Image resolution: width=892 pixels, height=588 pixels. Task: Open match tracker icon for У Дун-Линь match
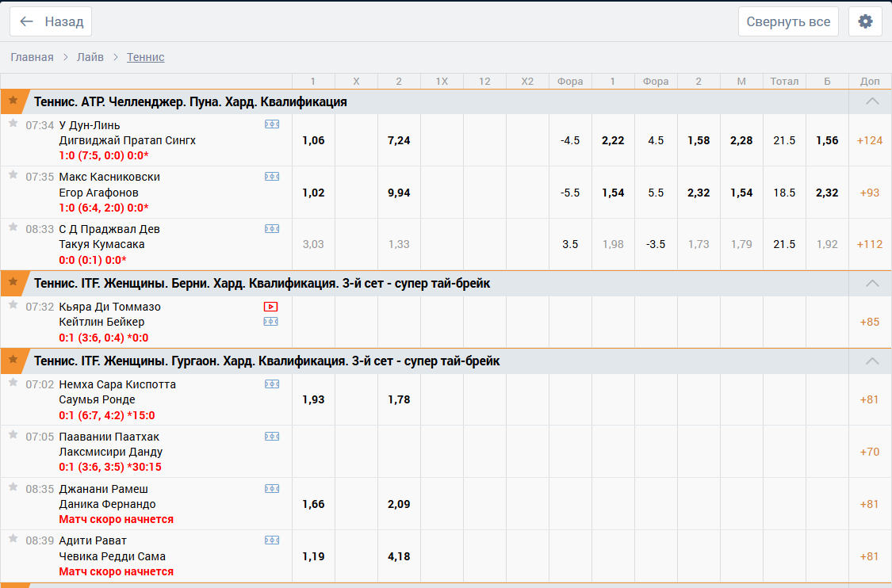[x=271, y=124]
